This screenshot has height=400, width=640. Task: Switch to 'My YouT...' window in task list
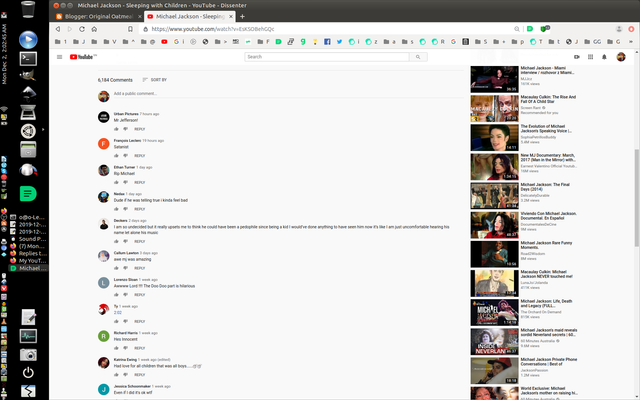pos(29,260)
